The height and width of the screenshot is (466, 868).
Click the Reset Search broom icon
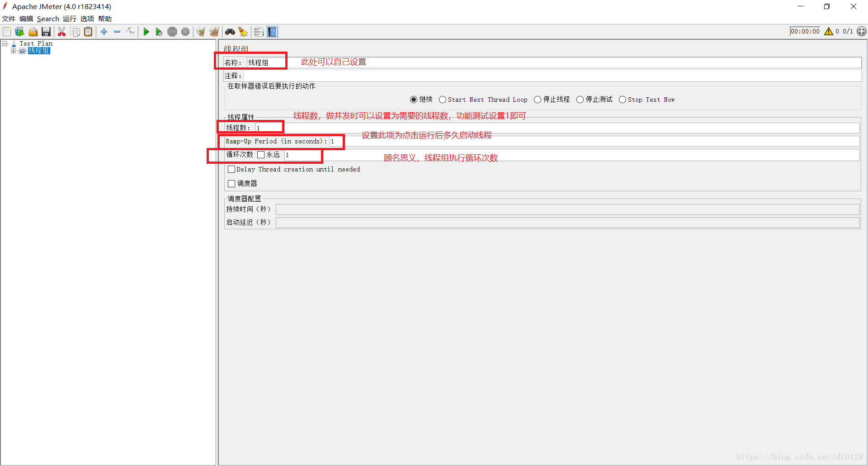point(243,32)
